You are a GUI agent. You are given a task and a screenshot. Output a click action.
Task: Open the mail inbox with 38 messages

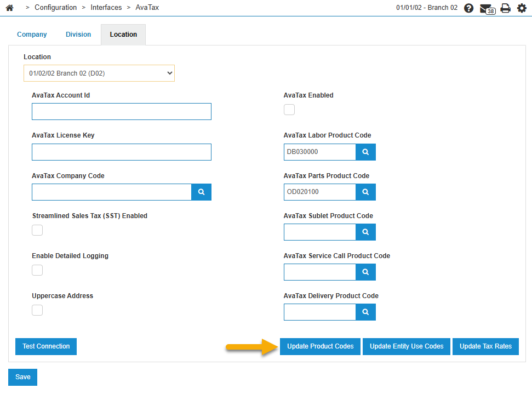(x=487, y=8)
